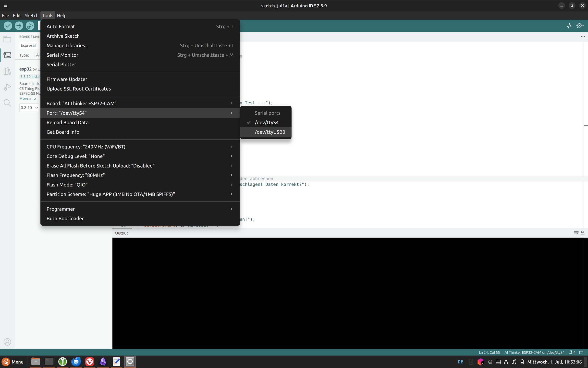Click the Upload arrow button
Viewport: 588px width, 368px height.
click(19, 26)
